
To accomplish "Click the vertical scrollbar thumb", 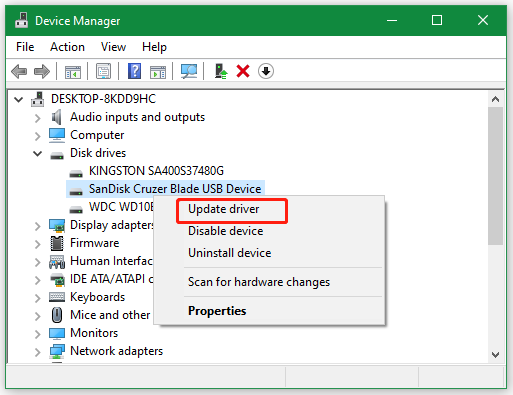I will pos(495,176).
